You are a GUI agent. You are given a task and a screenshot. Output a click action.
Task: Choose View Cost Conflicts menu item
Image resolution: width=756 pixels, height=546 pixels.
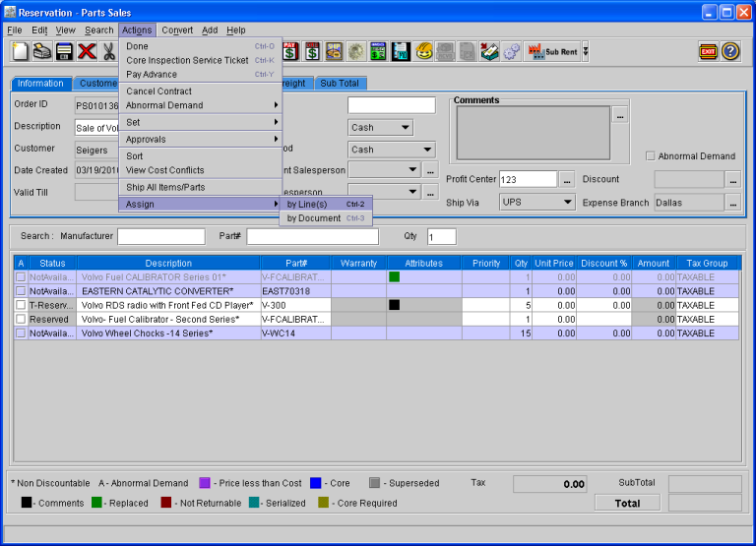[x=201, y=170]
